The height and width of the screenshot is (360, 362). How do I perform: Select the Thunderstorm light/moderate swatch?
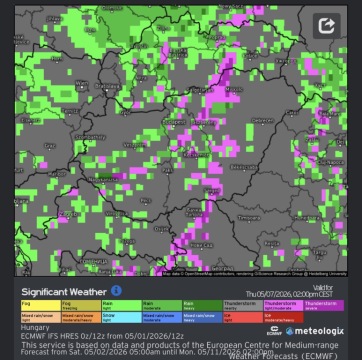(x=284, y=305)
